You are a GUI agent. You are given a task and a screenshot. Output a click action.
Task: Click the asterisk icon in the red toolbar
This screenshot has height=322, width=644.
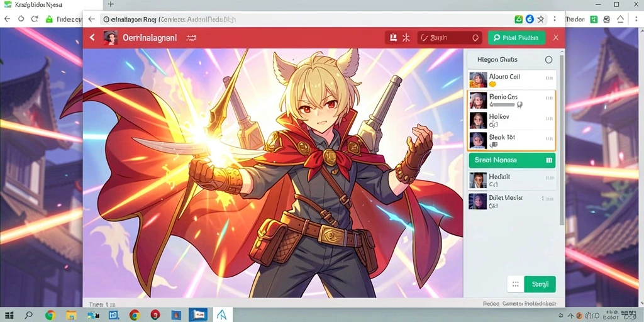[x=406, y=38]
